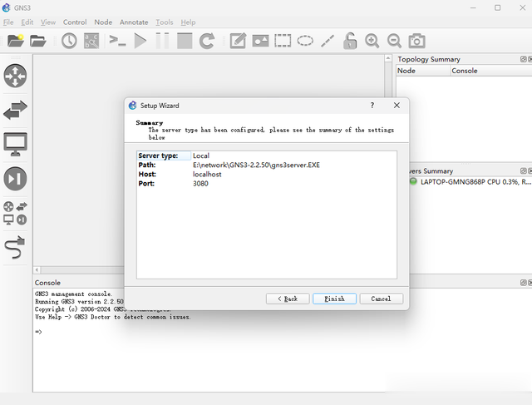Select the LAPTOP-GMNG868P server entry
The image size is (532, 405).
(x=472, y=182)
